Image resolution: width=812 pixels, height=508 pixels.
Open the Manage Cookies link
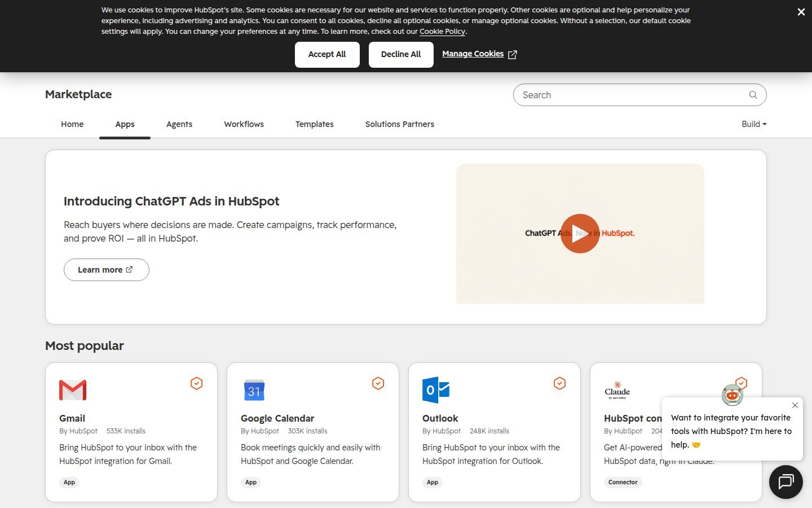(479, 54)
